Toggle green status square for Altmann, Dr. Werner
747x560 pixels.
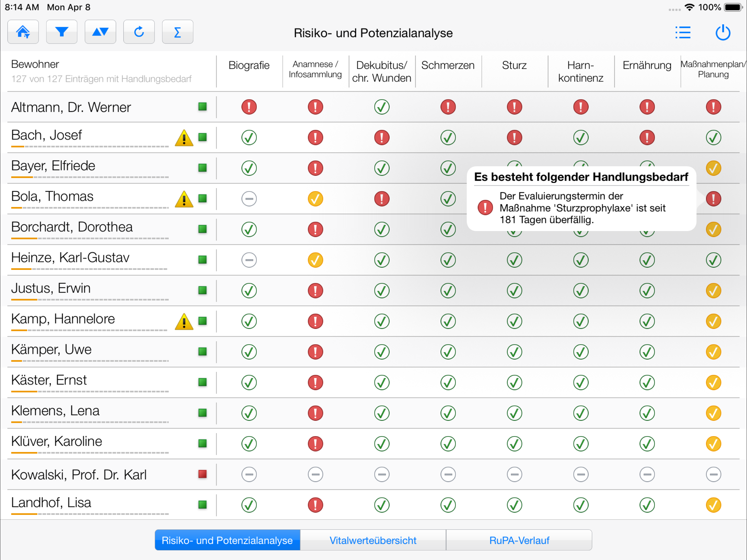coord(203,107)
